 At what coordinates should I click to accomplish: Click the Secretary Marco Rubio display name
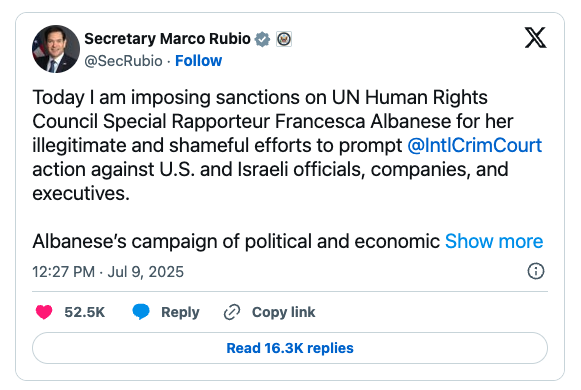pyautogui.click(x=167, y=39)
